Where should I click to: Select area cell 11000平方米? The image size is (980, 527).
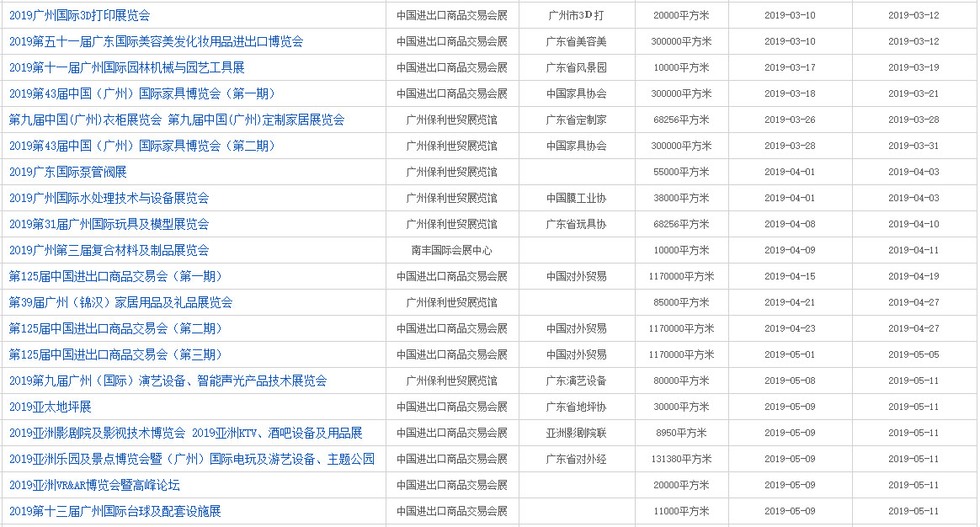(681, 511)
